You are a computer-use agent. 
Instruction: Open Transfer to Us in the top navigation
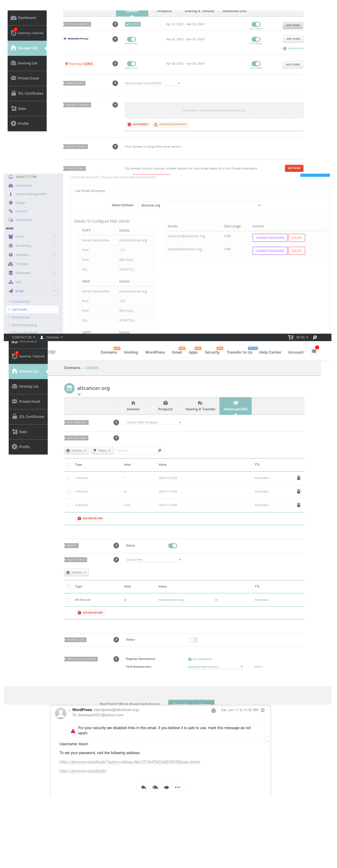(x=239, y=352)
